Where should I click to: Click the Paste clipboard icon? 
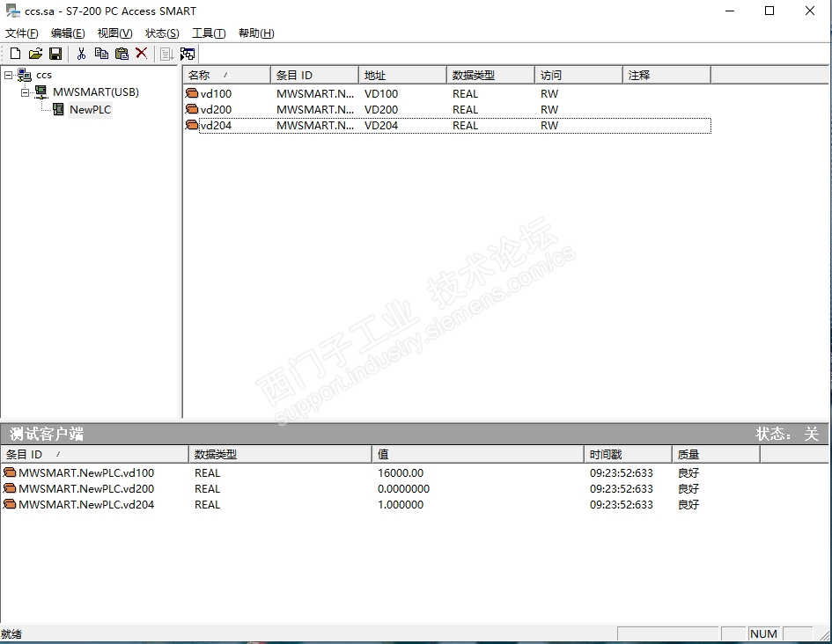[x=122, y=54]
